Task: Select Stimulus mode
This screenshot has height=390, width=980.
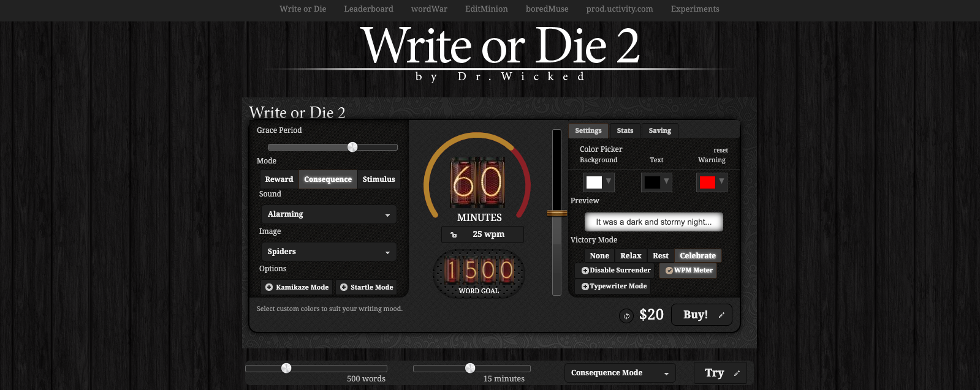Action: pyautogui.click(x=379, y=179)
